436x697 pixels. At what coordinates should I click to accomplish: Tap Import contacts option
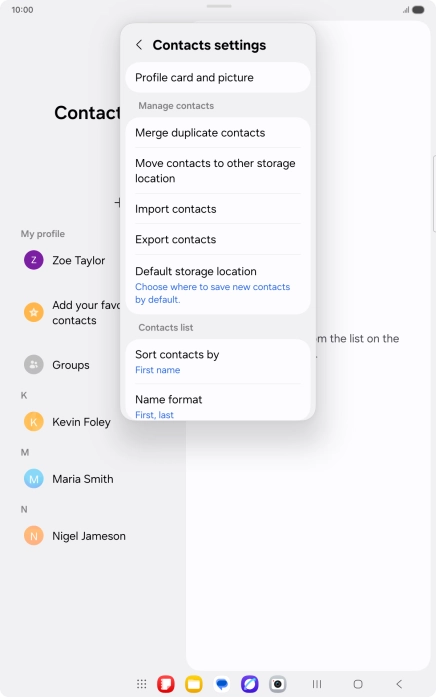click(x=218, y=209)
